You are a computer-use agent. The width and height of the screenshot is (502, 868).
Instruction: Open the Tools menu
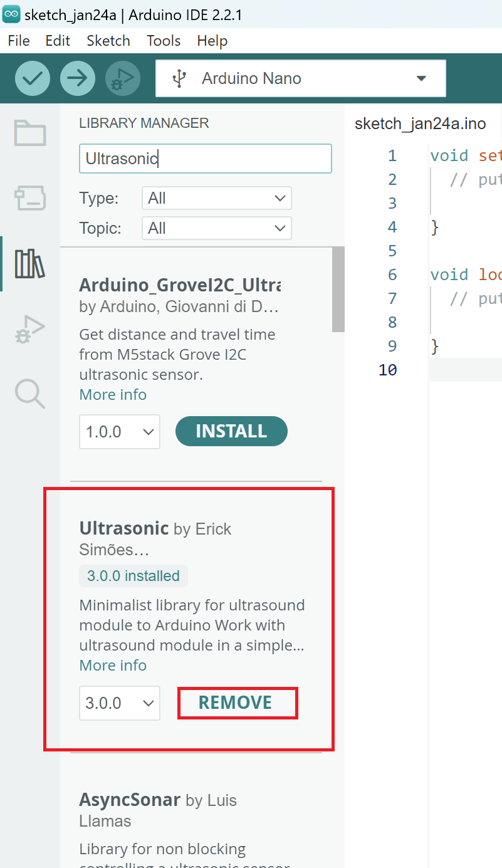(164, 41)
